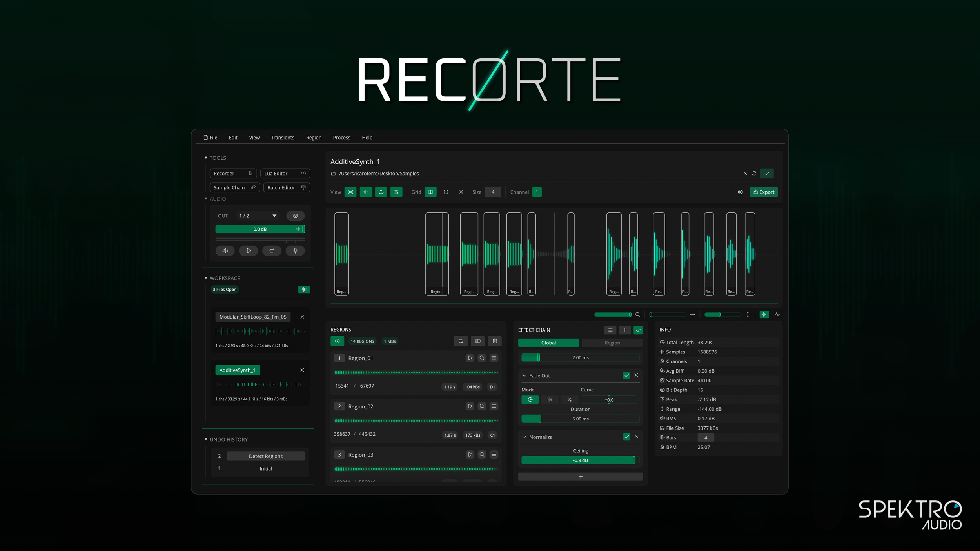Click the Export button
Screen dimensions: 980x551
point(763,192)
